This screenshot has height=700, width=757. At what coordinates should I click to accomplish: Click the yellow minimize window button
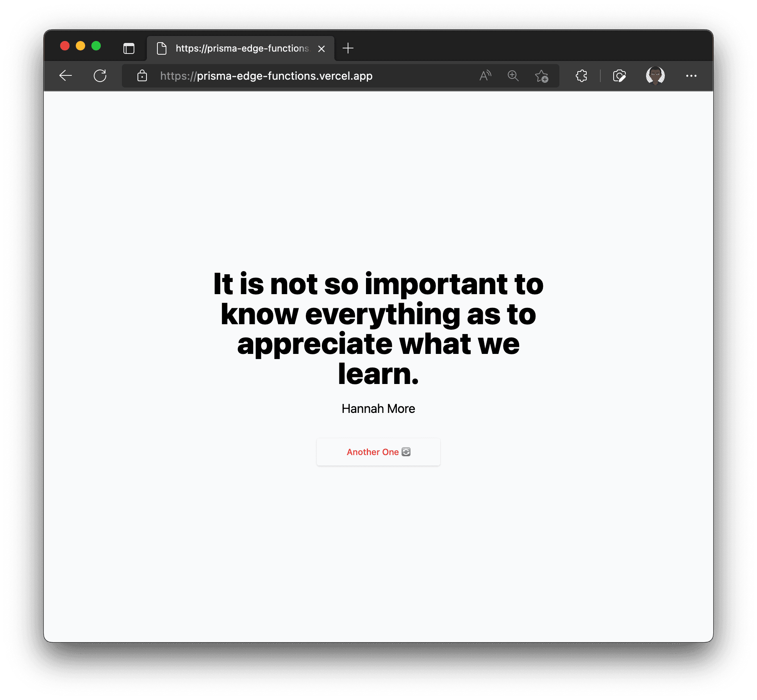coord(80,46)
